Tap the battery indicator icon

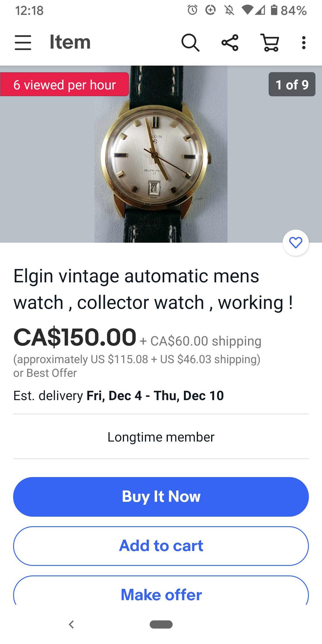(274, 10)
